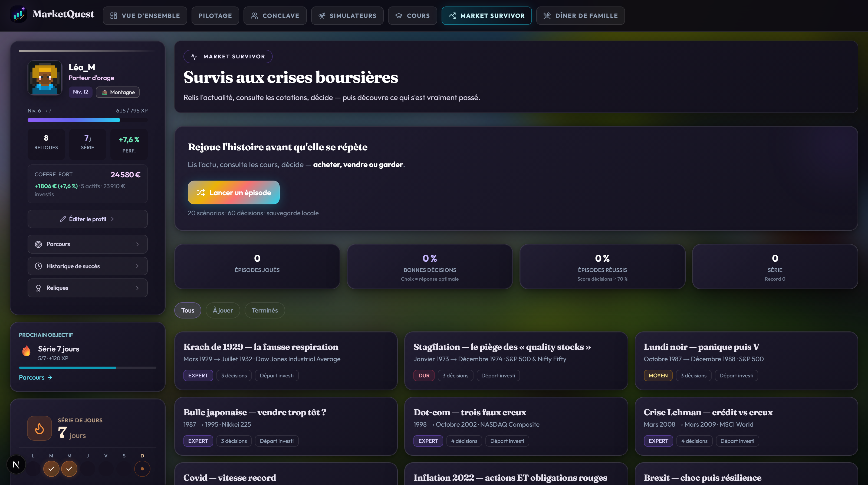Follow the Parcours link in Prochain objectif
Screen dimensions: 868x485
point(35,378)
